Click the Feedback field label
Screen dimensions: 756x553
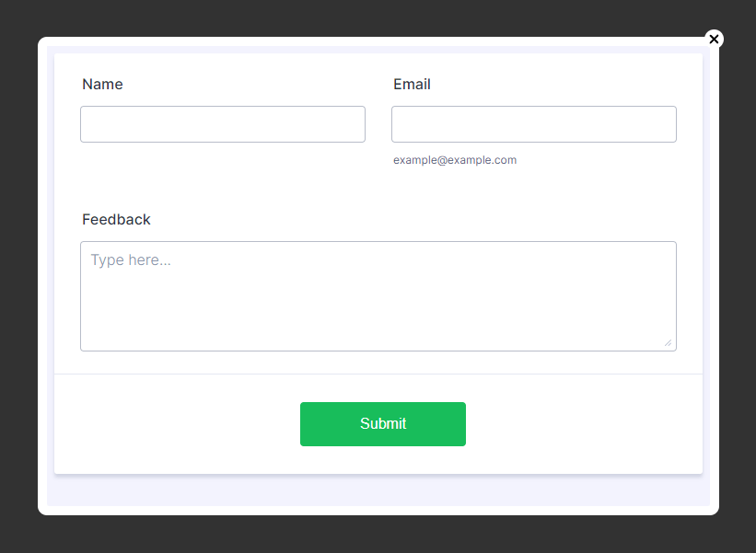coord(116,220)
